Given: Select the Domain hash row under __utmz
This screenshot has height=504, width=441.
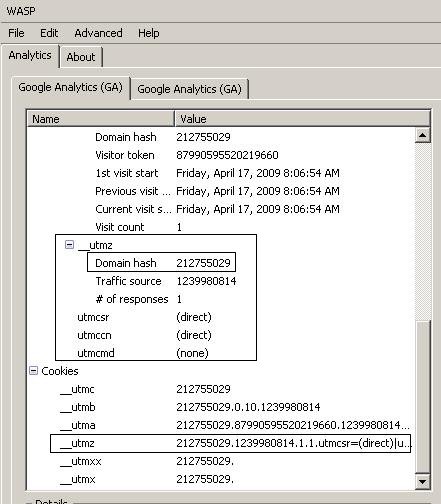Looking at the screenshot, I should (x=221, y=263).
